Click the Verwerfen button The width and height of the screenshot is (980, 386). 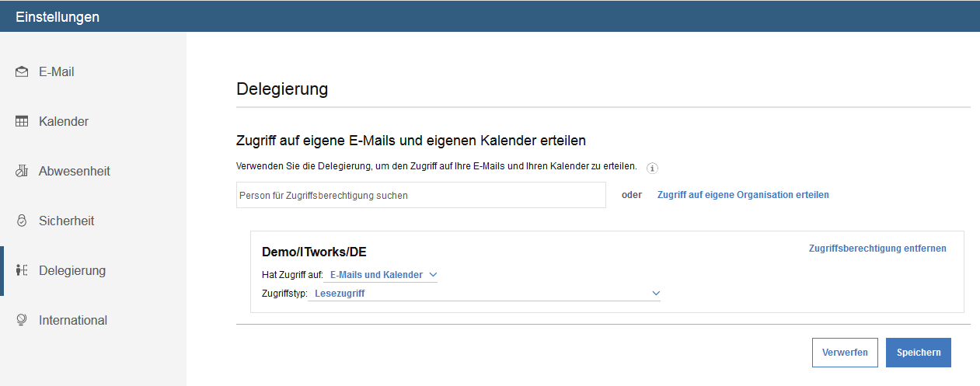pos(845,353)
